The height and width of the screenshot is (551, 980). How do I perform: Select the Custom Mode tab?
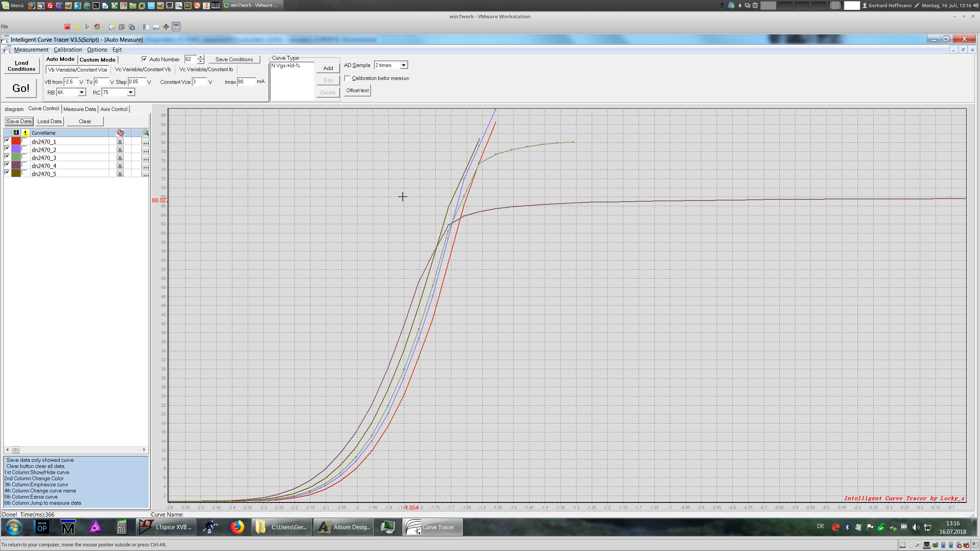pyautogui.click(x=98, y=60)
